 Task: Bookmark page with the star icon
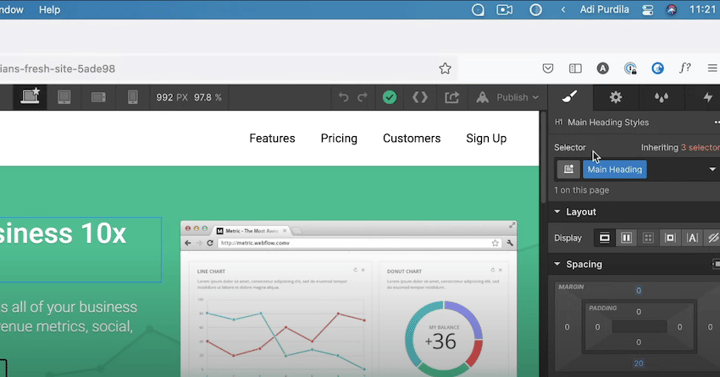point(445,68)
